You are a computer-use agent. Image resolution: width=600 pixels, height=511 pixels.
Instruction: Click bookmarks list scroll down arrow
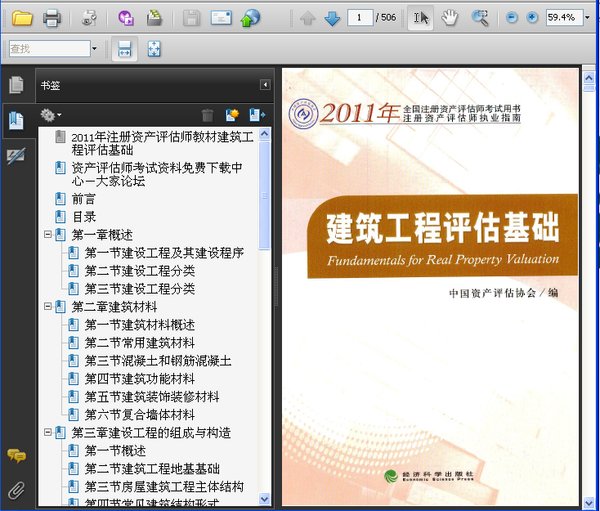(264, 499)
